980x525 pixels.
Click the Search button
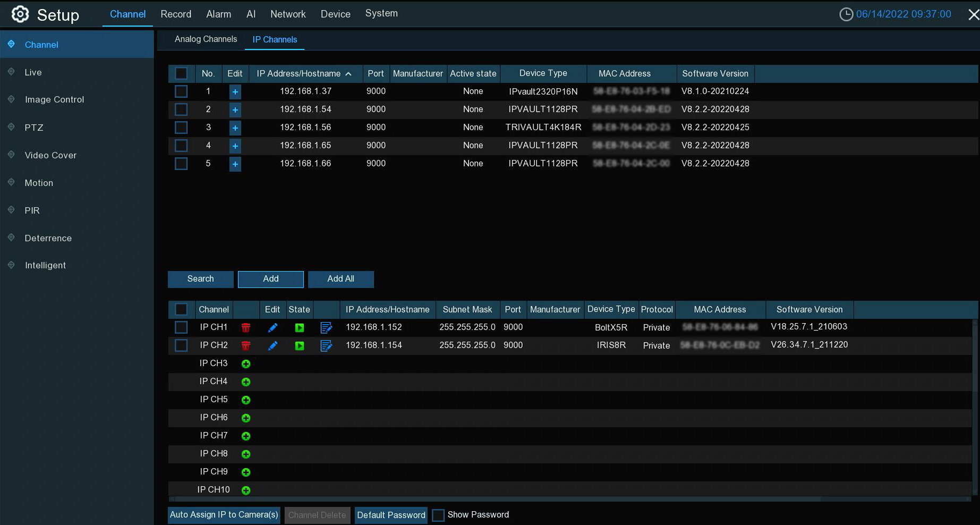click(201, 279)
